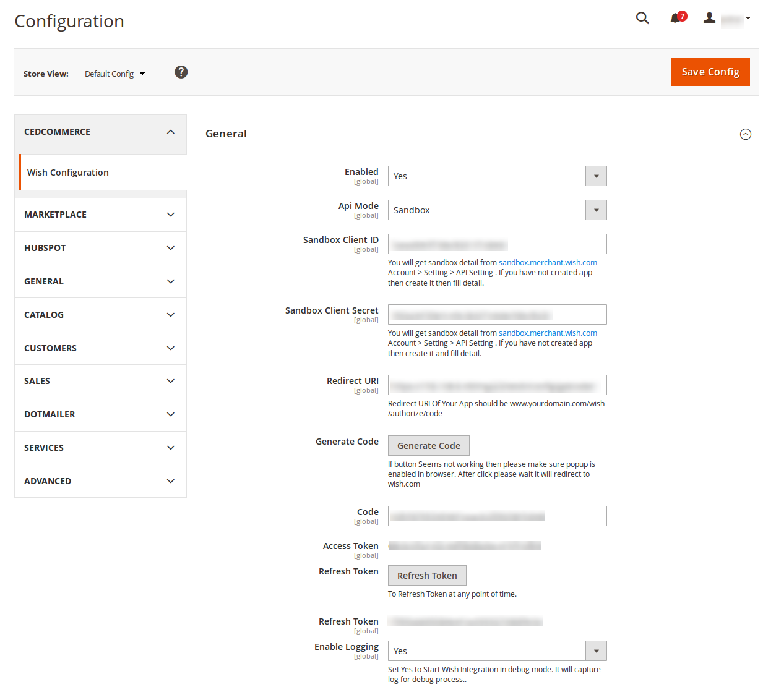This screenshot has width=763, height=700.
Task: Change the Store View Default Config
Action: click(x=115, y=74)
